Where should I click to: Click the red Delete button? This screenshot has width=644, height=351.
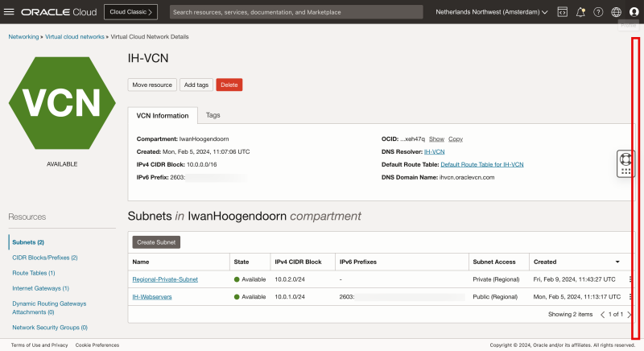229,85
